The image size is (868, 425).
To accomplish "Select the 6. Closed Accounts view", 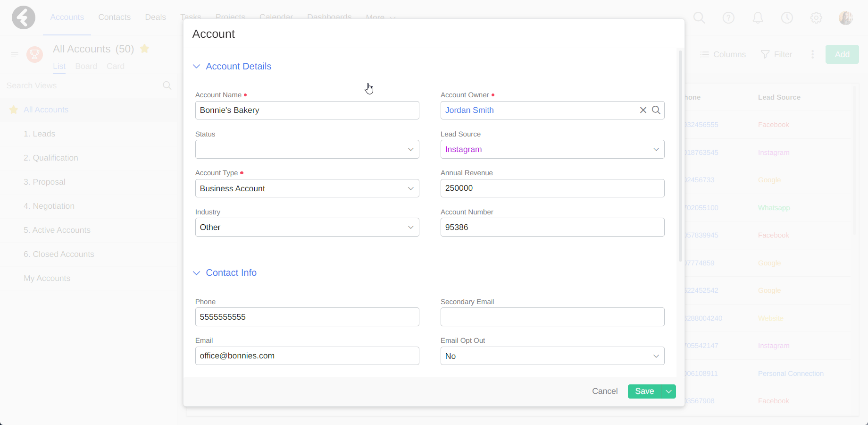I will 59,254.
